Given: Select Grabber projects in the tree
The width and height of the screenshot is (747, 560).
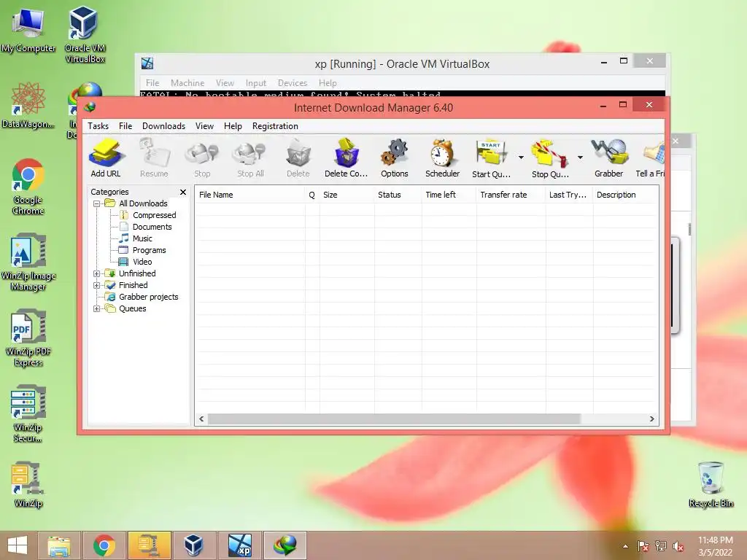Looking at the screenshot, I should 149,297.
